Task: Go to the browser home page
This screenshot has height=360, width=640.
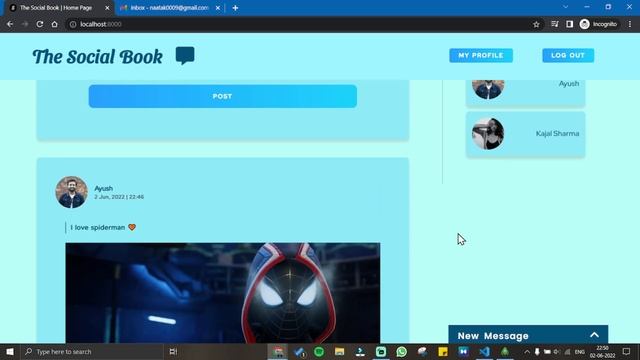Action: pyautogui.click(x=54, y=24)
